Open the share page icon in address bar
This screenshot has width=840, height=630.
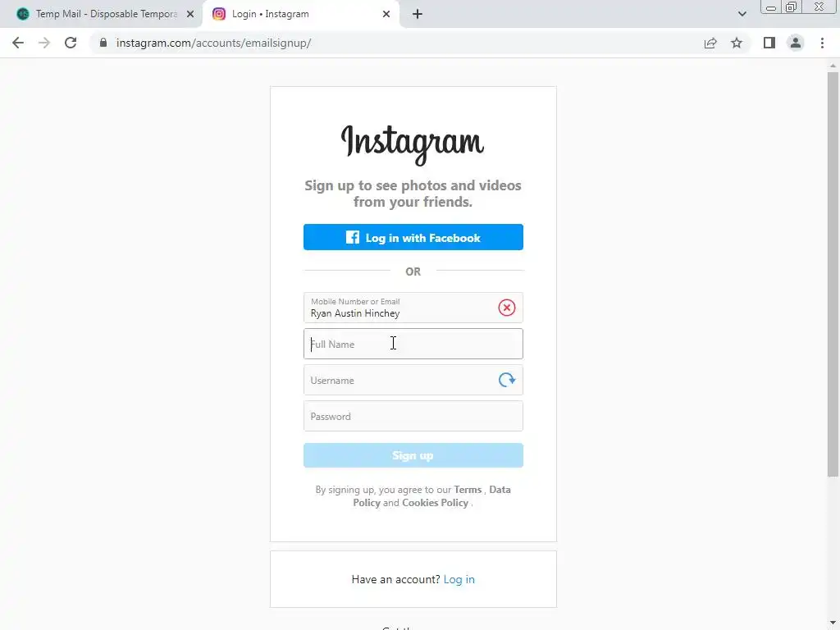[x=710, y=43]
